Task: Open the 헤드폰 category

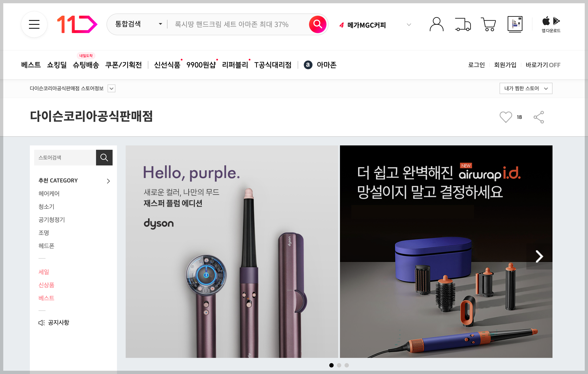Action: 46,246
